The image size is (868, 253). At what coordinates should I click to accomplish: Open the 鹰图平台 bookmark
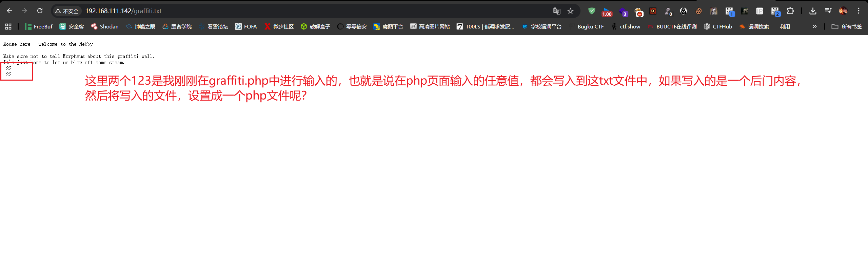click(x=388, y=26)
